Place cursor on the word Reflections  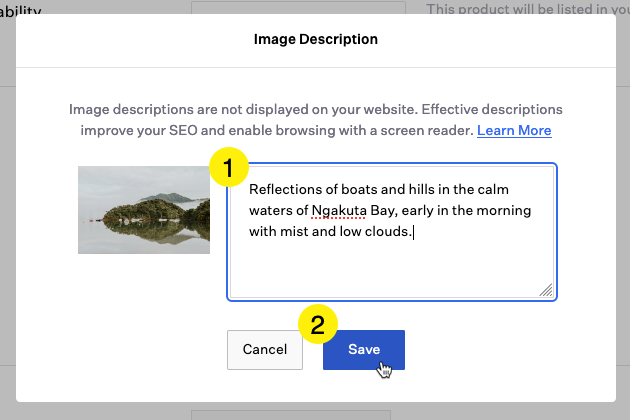285,191
